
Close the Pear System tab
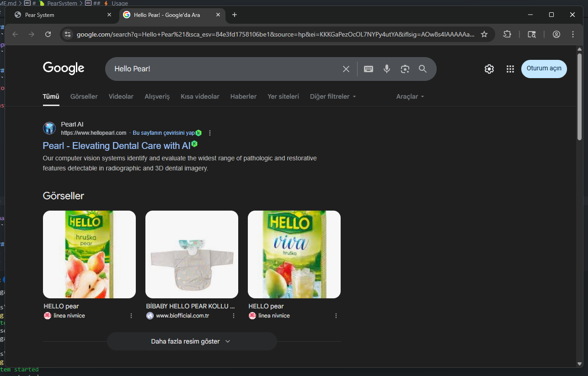point(109,15)
